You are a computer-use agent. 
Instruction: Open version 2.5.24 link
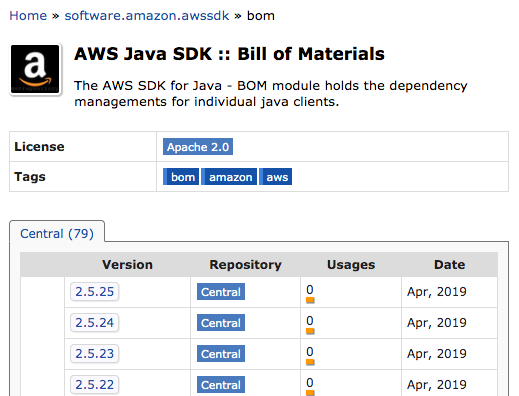pos(95,323)
